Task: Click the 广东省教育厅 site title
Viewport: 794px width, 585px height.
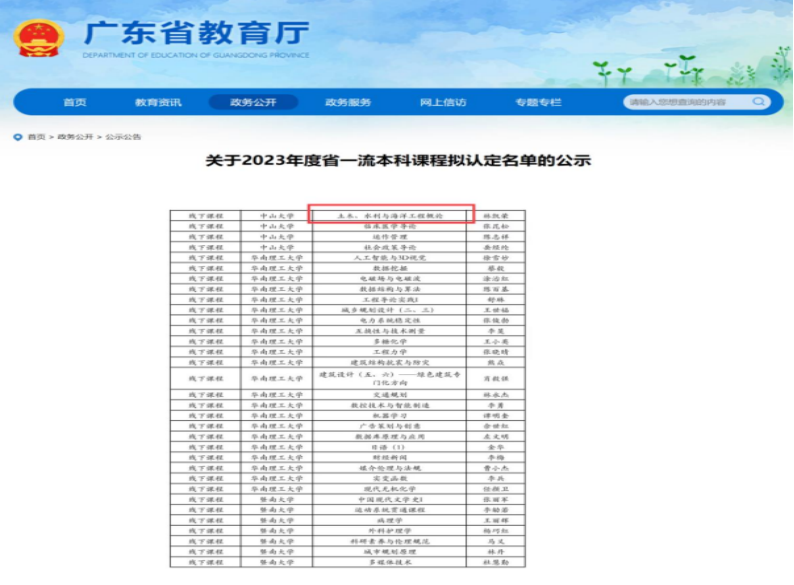Action: coord(195,33)
